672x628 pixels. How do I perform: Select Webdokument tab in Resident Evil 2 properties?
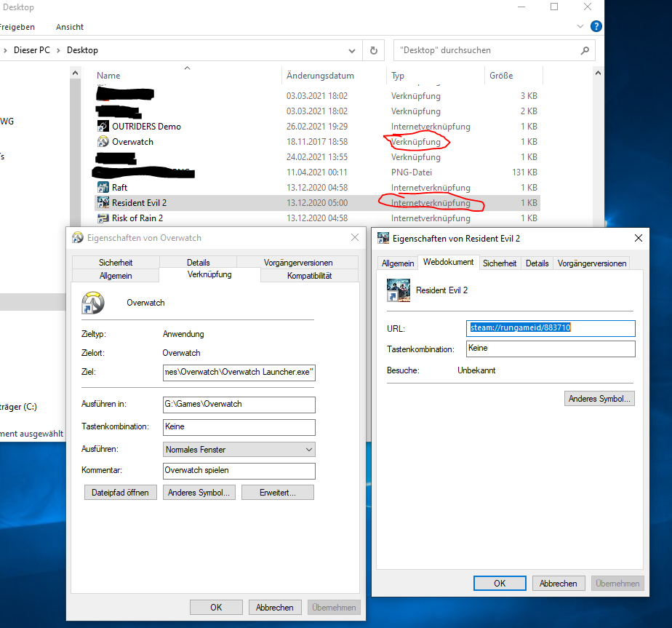[x=448, y=262]
